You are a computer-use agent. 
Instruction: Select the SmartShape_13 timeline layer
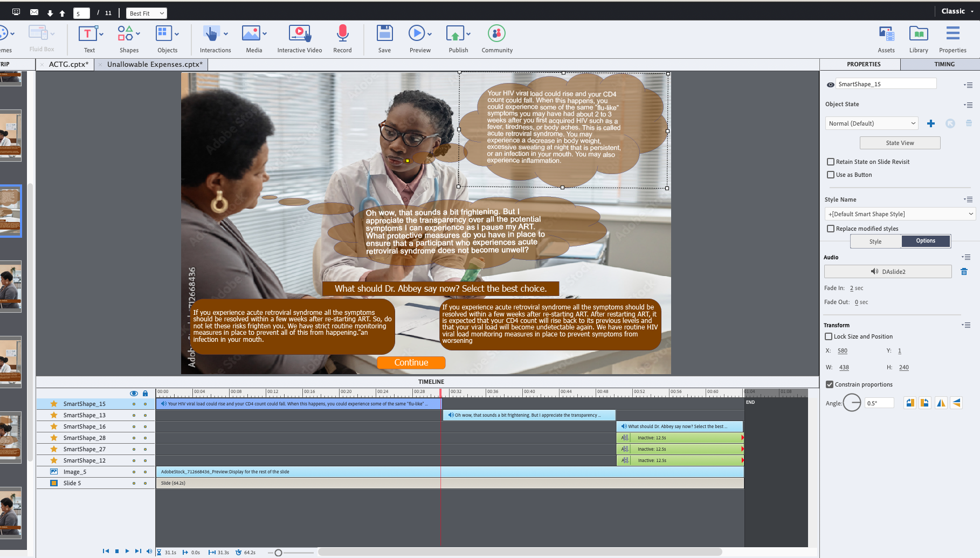(x=85, y=415)
